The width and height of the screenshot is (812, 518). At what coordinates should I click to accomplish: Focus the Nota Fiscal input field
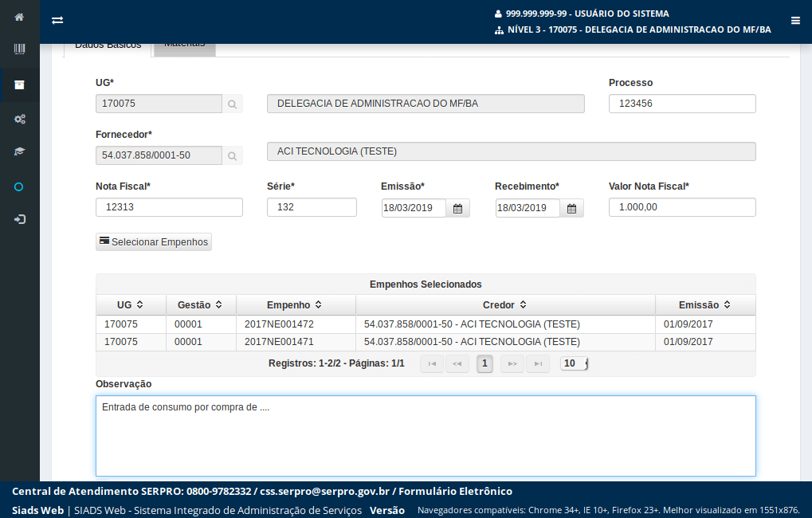(170, 207)
